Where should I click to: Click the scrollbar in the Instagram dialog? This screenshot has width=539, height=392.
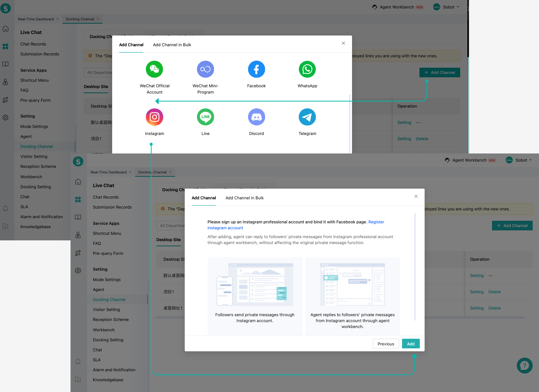tap(415, 266)
